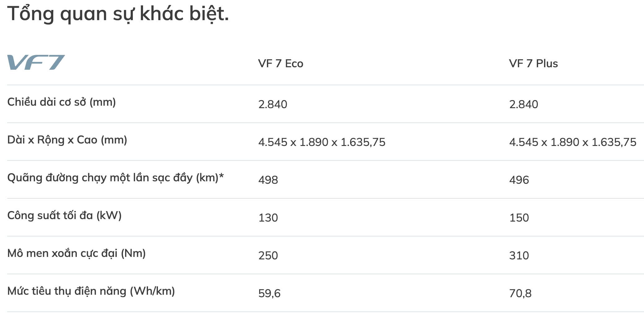
Task: Click the 'Mức tiêu thụ điện năng (Wh/km)' label
Action: [91, 291]
